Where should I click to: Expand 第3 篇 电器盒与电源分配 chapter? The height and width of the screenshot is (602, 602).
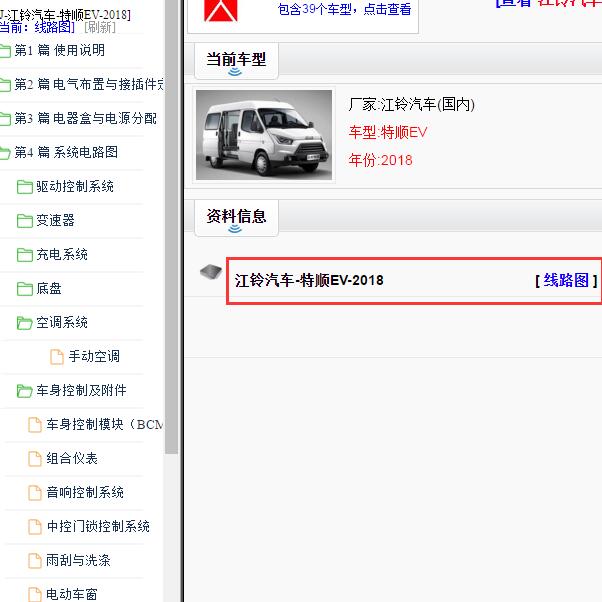pyautogui.click(x=86, y=118)
